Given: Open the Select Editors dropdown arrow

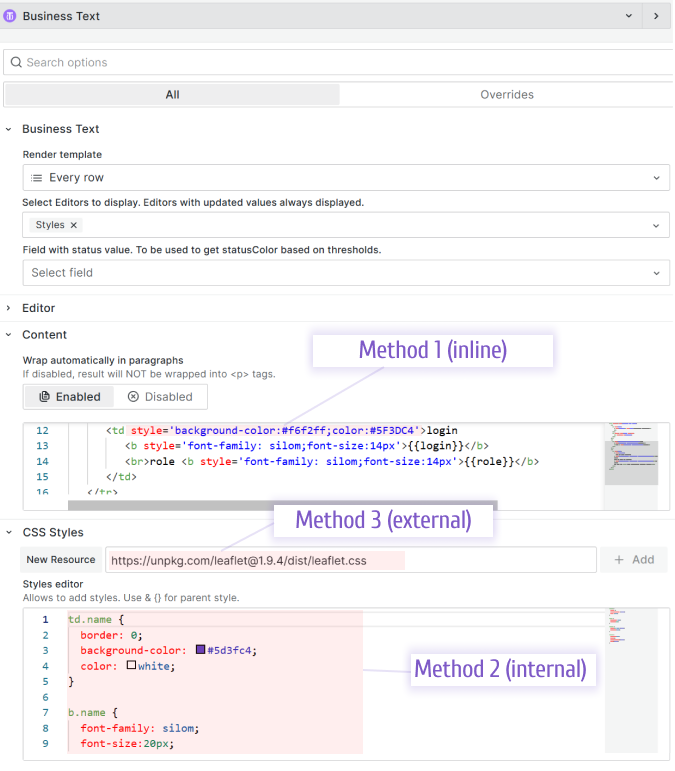Looking at the screenshot, I should tap(657, 225).
